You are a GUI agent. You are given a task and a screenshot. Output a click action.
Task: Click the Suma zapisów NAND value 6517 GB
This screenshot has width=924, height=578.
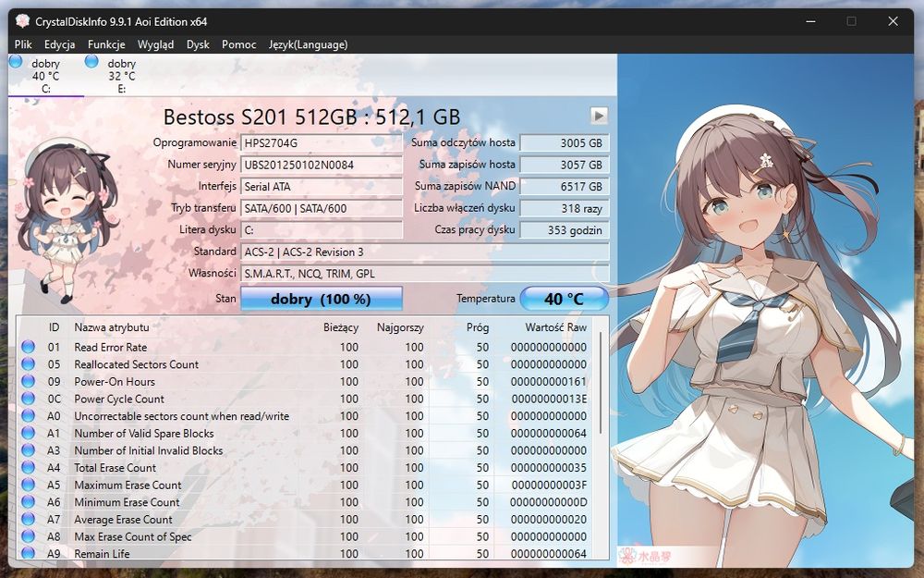pyautogui.click(x=564, y=187)
